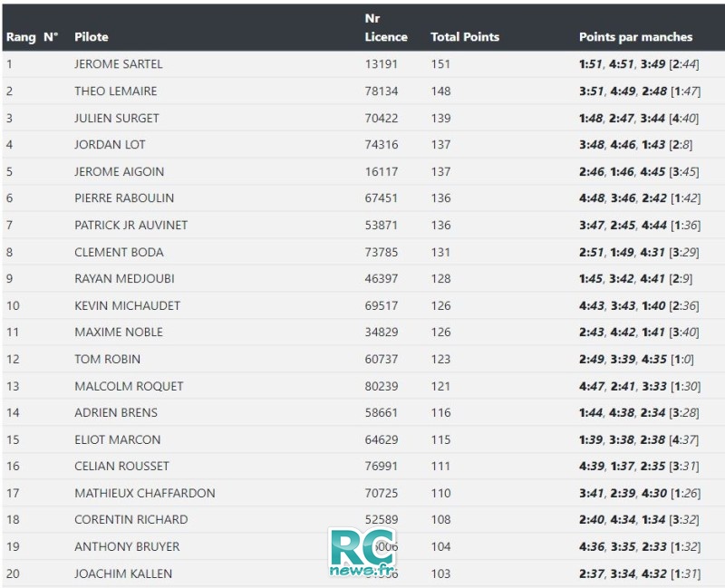Click the Nr Licence column header
Image resolution: width=725 pixels, height=588 pixels.
[x=386, y=28]
